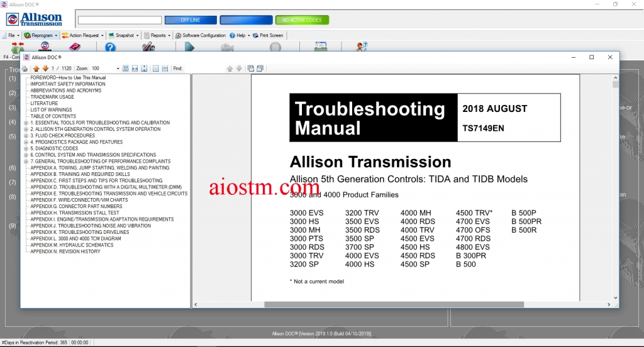Select ABBREVIATIONS AND ACRONYMS entry
The height and width of the screenshot is (347, 644).
(65, 91)
